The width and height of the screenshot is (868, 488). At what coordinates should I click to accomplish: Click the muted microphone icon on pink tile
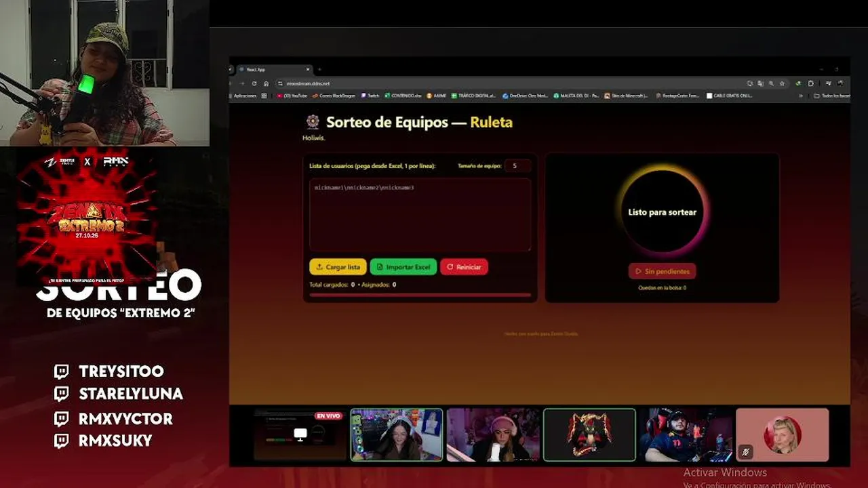746,451
